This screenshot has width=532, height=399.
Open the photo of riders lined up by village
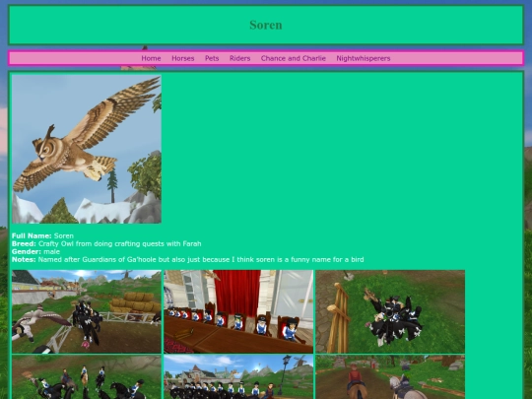click(x=238, y=377)
